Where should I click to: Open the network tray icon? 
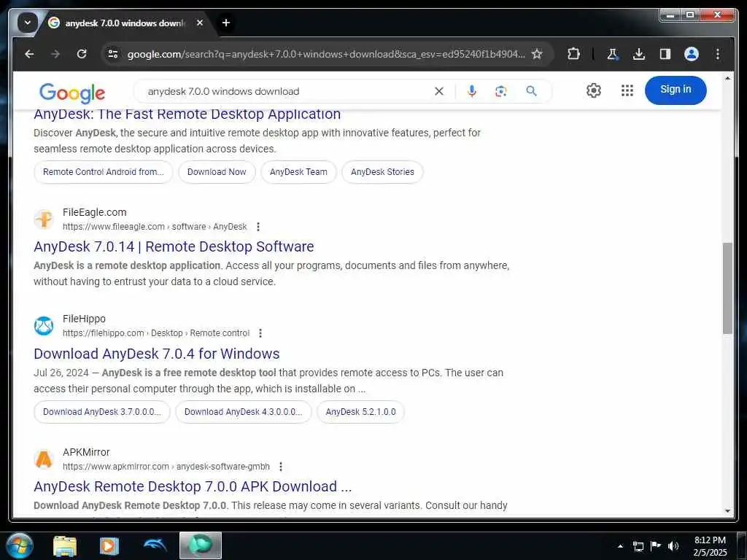click(638, 546)
